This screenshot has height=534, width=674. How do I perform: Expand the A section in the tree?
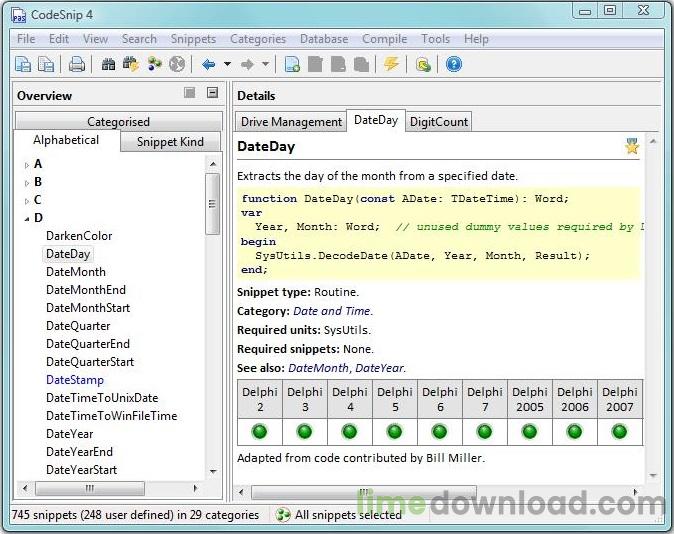pyautogui.click(x=27, y=165)
